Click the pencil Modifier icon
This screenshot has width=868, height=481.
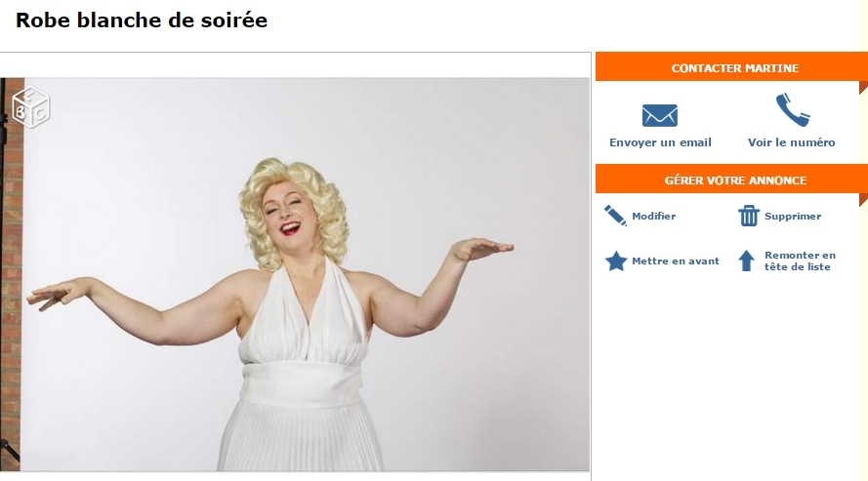coord(615,216)
